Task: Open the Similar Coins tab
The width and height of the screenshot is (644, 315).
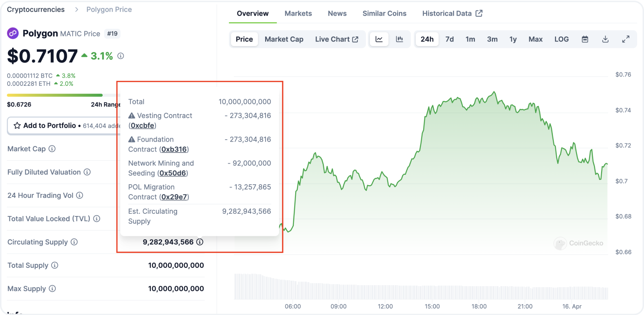Action: (384, 14)
